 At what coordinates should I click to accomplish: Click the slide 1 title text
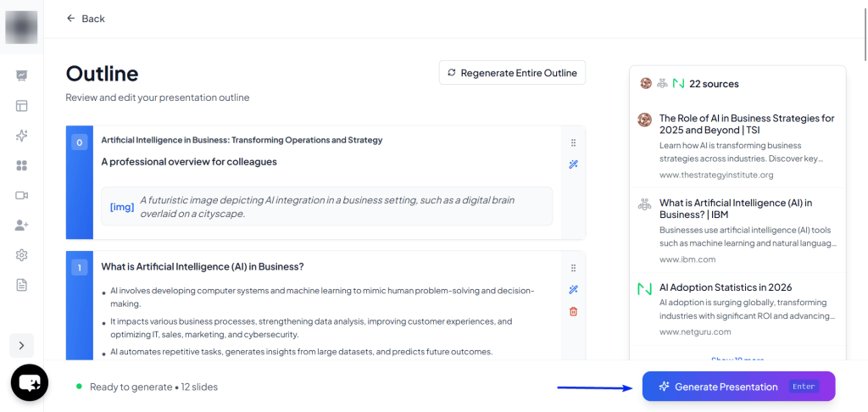pyautogui.click(x=203, y=266)
